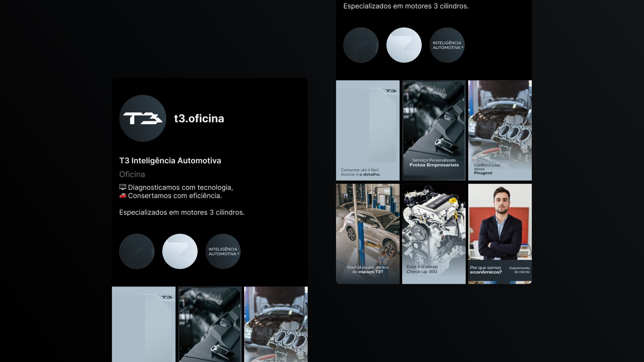
Task: Open Inteligência Automotiva highlight in left profile
Action: pyautogui.click(x=223, y=251)
